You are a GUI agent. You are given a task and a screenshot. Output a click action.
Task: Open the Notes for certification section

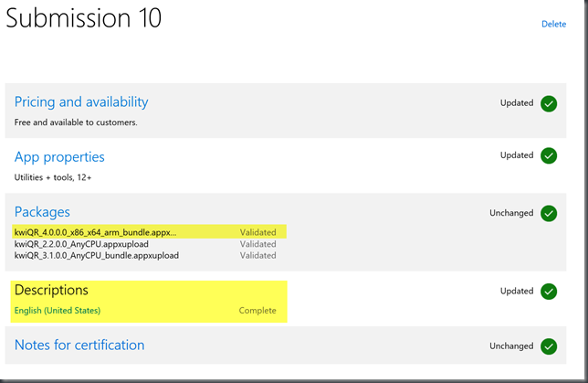point(79,346)
